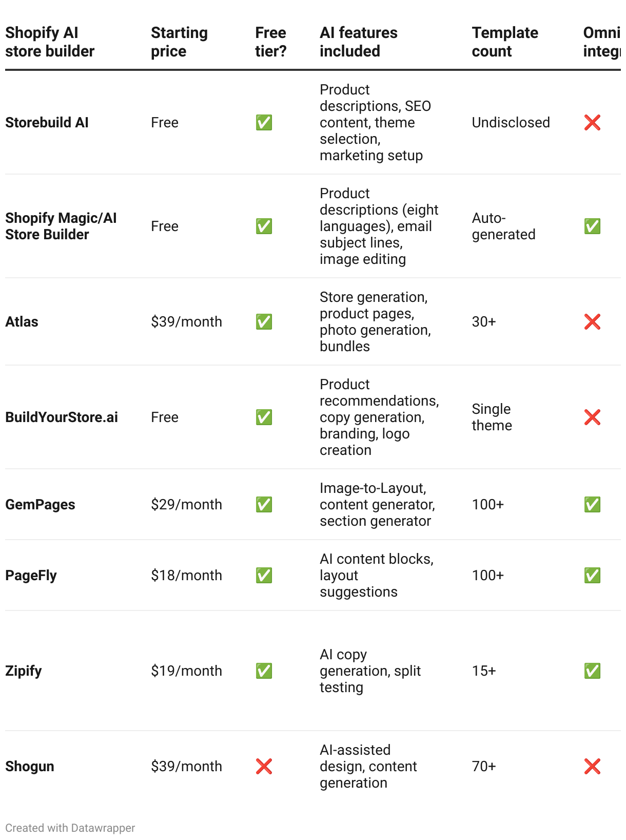
Task: Click the Template count column header
Action: [504, 42]
